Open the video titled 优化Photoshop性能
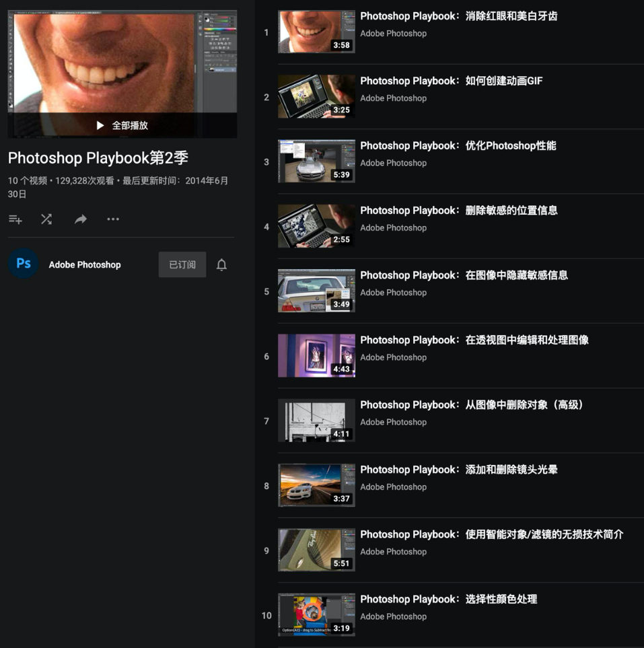Image resolution: width=644 pixels, height=648 pixels. click(458, 146)
